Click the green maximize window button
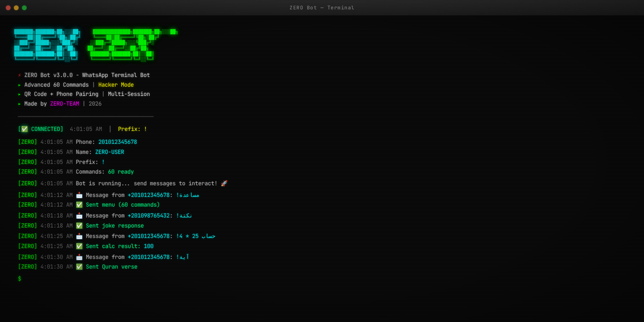 24,8
